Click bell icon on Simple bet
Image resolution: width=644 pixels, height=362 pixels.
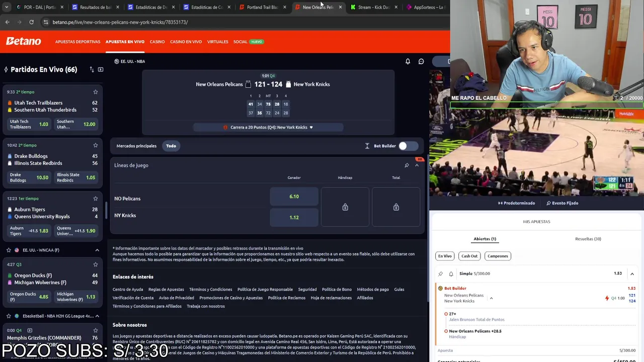[x=451, y=274]
